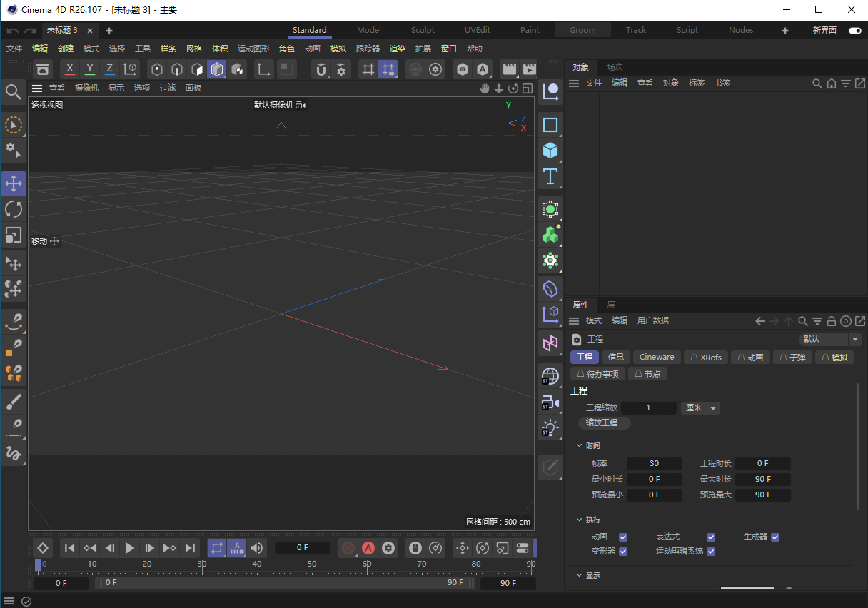Lock movement to the X axis
The width and height of the screenshot is (868, 608).
point(69,69)
